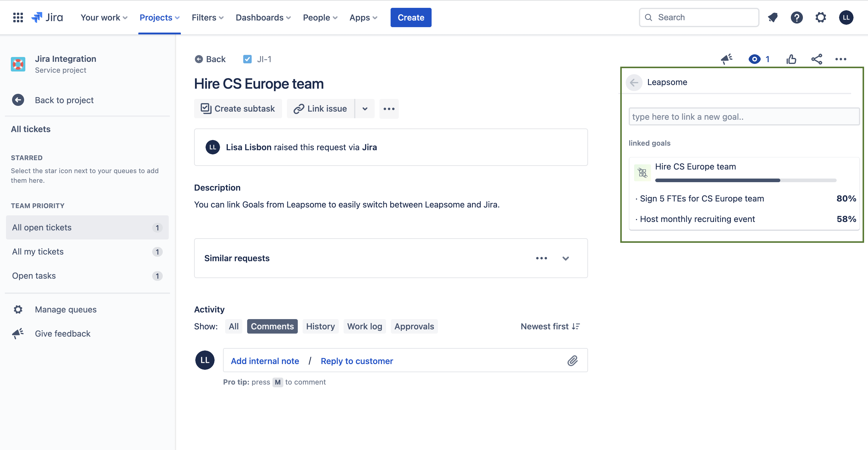Click the Link issue button
The image size is (868, 450).
(x=320, y=109)
